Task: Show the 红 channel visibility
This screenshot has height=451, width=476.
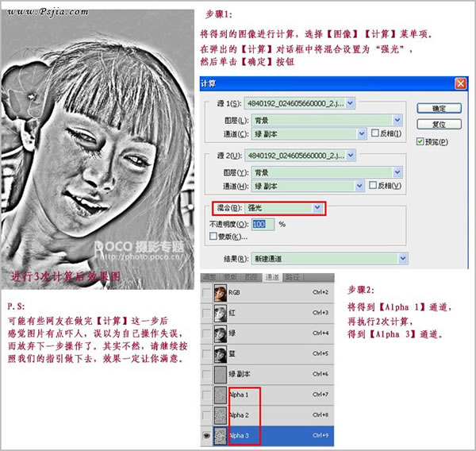Action: (206, 313)
